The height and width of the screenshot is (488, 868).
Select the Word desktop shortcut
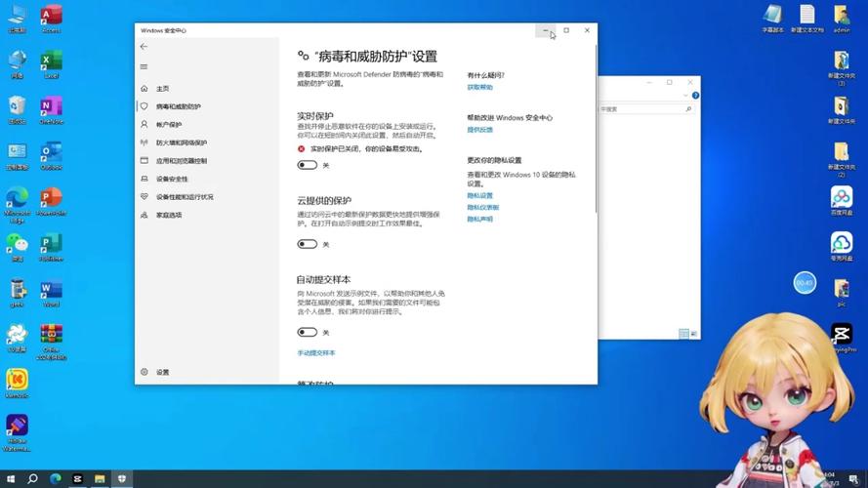click(51, 293)
